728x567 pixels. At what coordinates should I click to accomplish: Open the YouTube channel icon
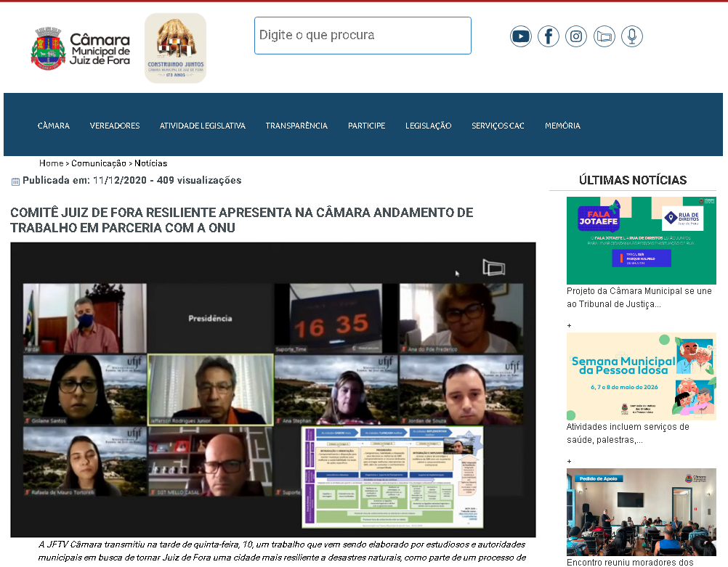tap(520, 36)
